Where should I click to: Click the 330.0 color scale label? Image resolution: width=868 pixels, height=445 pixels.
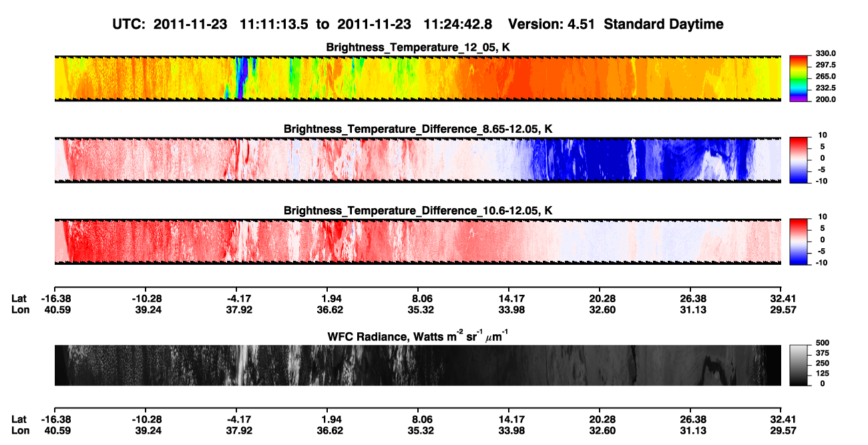click(x=826, y=53)
